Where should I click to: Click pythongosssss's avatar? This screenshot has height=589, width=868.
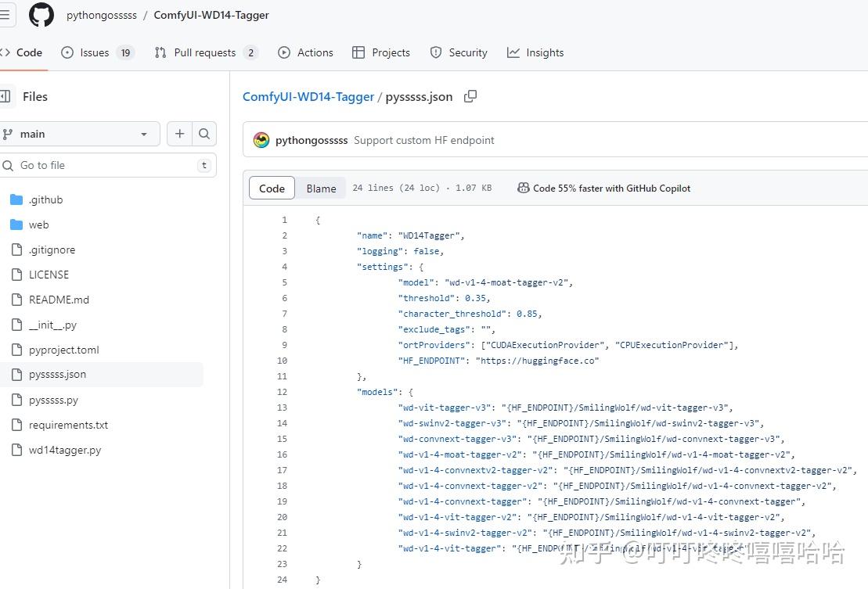(x=261, y=140)
